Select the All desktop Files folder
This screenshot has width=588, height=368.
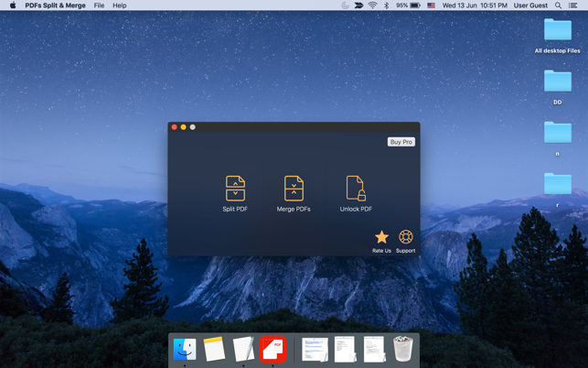[x=557, y=32]
